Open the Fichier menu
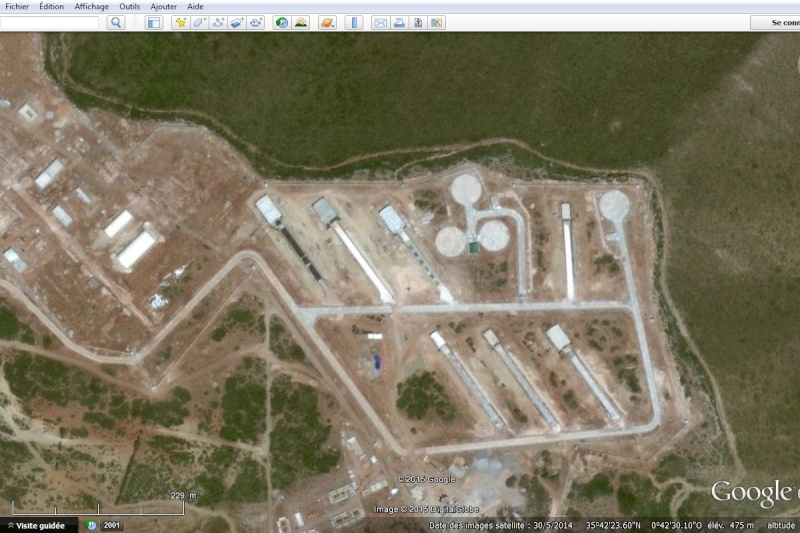The width and height of the screenshot is (800, 533). tap(17, 7)
